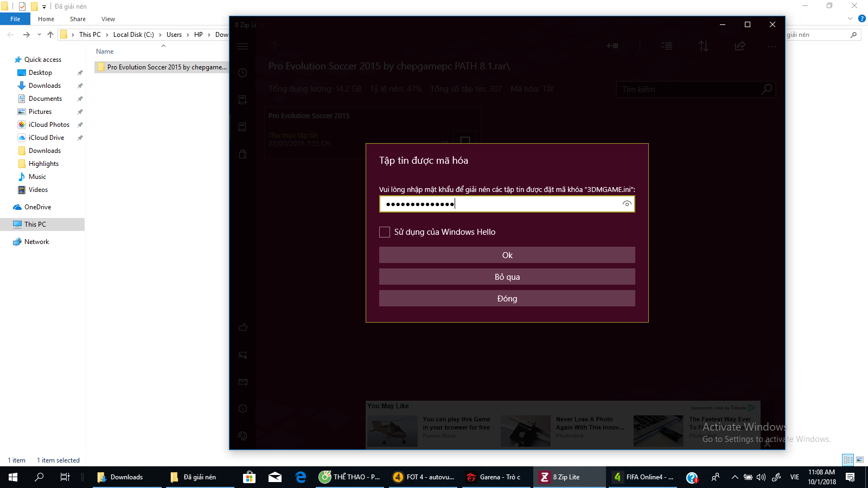
Task: Open Desktop in the navigation pane
Action: (x=40, y=73)
